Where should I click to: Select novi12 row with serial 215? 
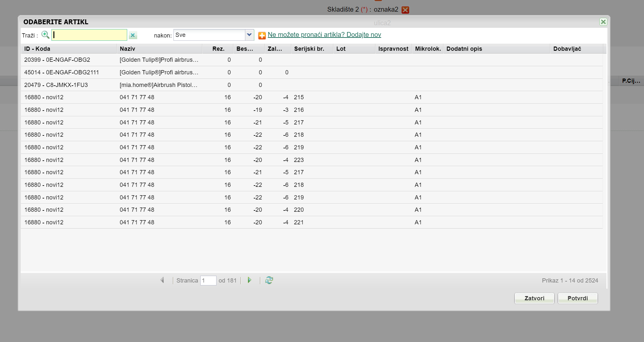312,97
